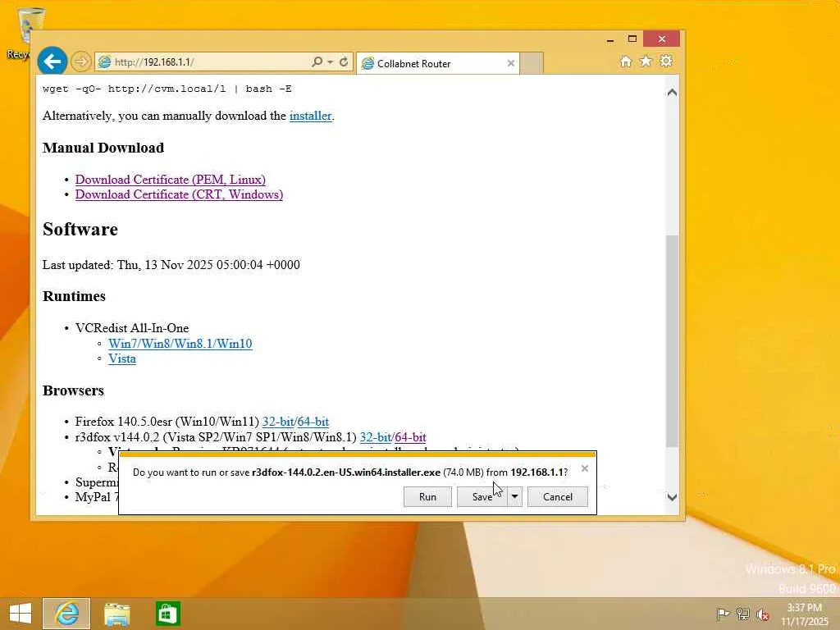
Task: Download Firefox 140.5.0esr 32-bit
Action: pos(277,422)
